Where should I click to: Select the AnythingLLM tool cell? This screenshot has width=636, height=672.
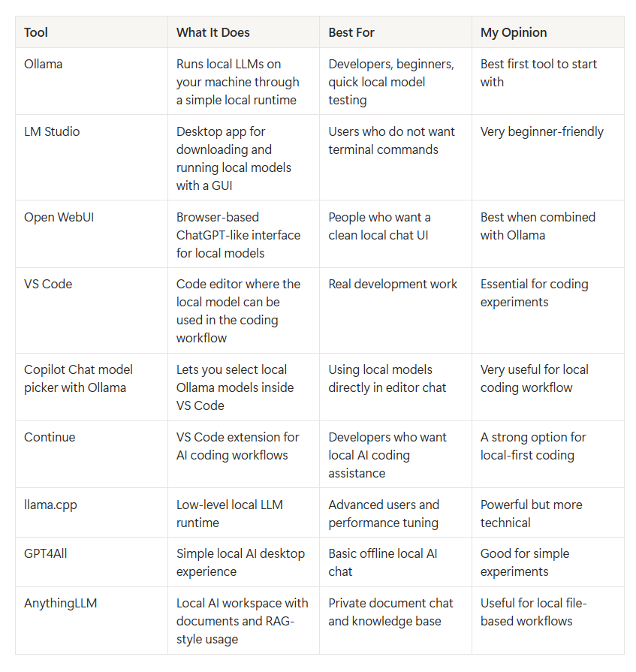point(60,604)
